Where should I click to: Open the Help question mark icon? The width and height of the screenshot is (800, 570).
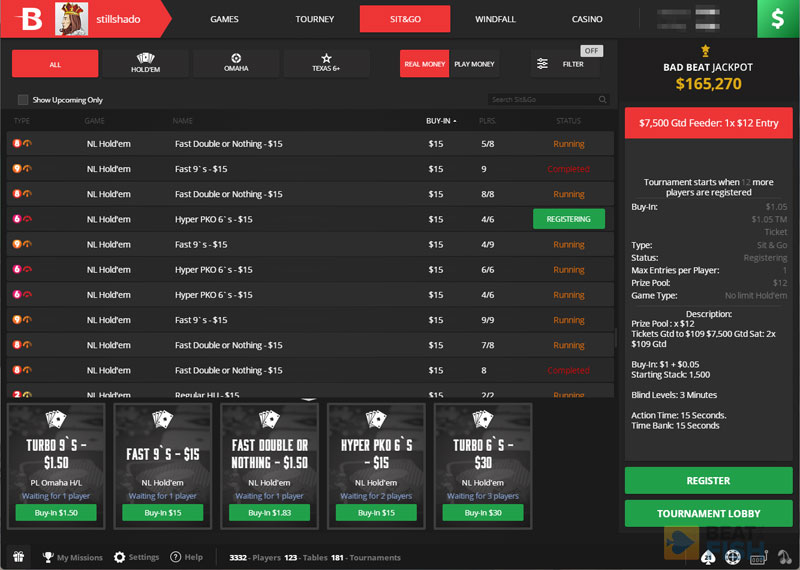176,557
